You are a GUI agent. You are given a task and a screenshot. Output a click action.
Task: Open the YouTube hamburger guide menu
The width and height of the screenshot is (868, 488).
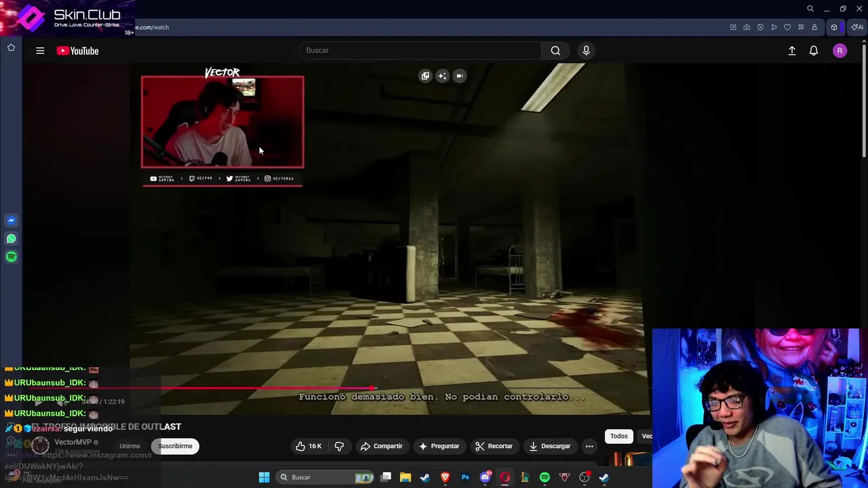pos(40,51)
